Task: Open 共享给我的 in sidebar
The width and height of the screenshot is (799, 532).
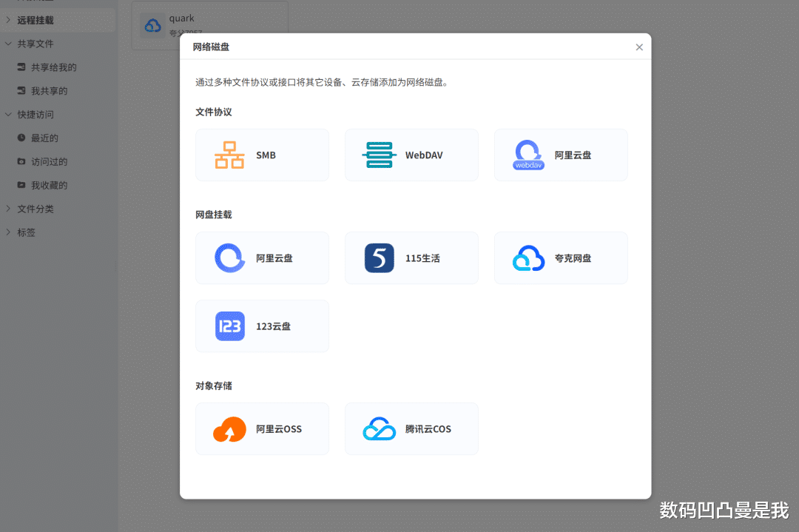Action: (53, 67)
